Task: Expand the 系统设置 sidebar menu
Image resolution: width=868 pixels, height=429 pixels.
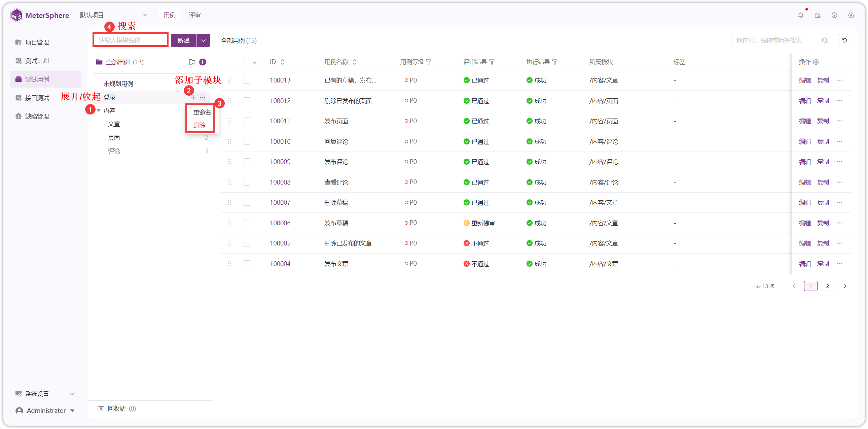Action: pyautogui.click(x=45, y=394)
